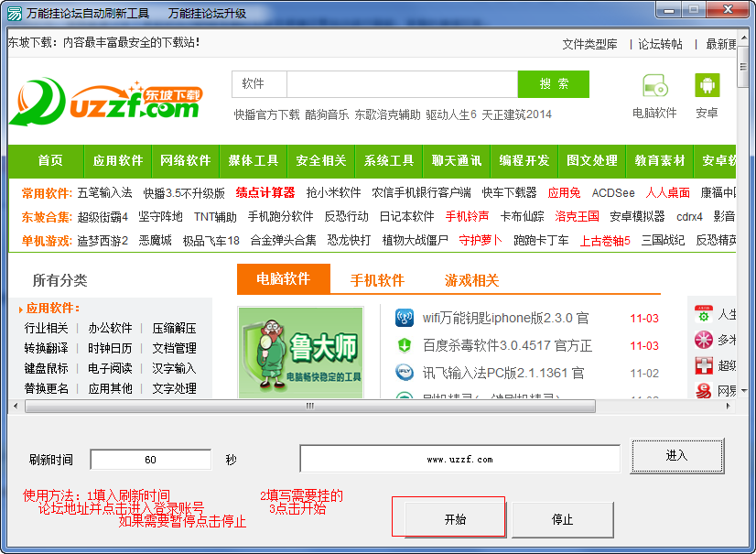Open the 植物大战僵尸 game link

coord(416,240)
